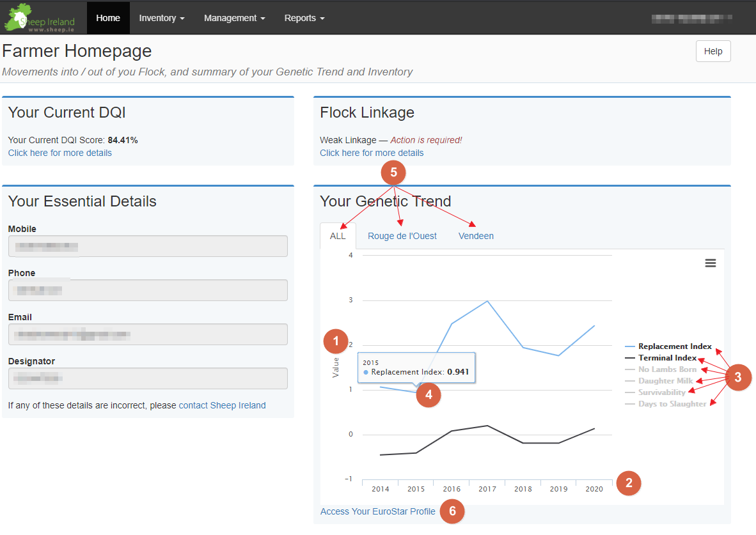The image size is (756, 535).
Task: Click the 2020 point on Terminal Index line
Action: [x=594, y=428]
